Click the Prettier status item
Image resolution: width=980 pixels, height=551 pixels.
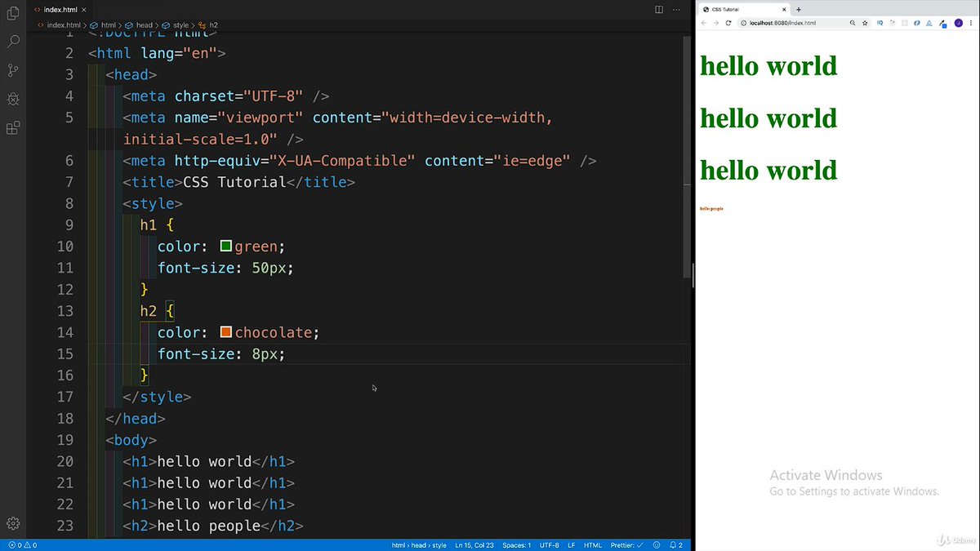pyautogui.click(x=627, y=544)
